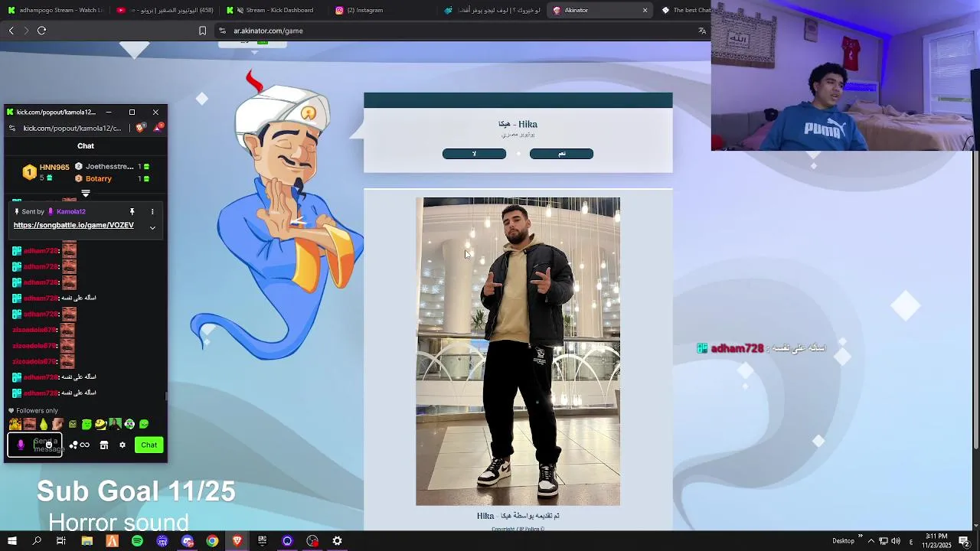Expand leaderboard with the down arrow

[x=86, y=194]
